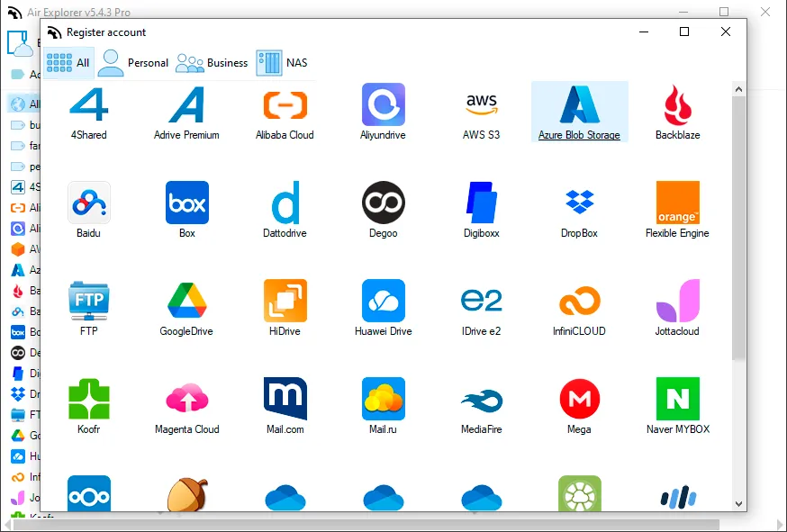
Task: Select the HiDrive icon
Action: point(285,301)
